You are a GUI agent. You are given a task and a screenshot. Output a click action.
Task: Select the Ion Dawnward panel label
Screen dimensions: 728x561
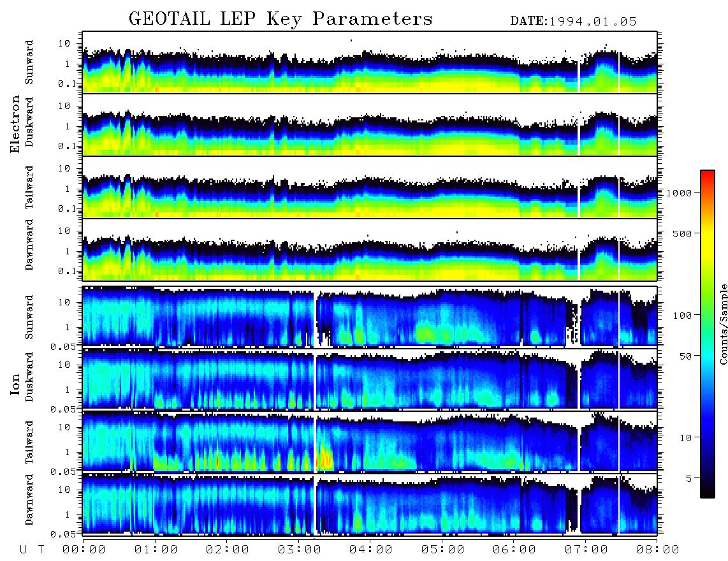[x=29, y=500]
